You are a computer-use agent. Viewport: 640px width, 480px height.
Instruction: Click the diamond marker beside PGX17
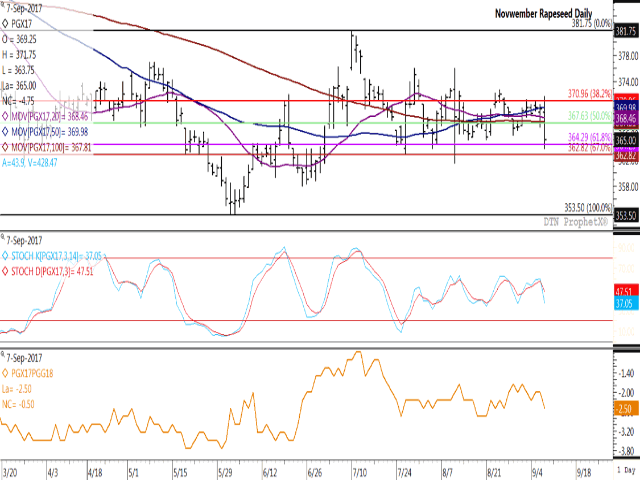point(5,24)
